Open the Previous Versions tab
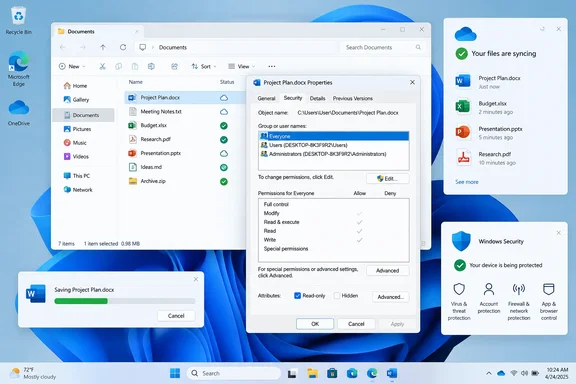This screenshot has width=576, height=384. click(x=353, y=98)
